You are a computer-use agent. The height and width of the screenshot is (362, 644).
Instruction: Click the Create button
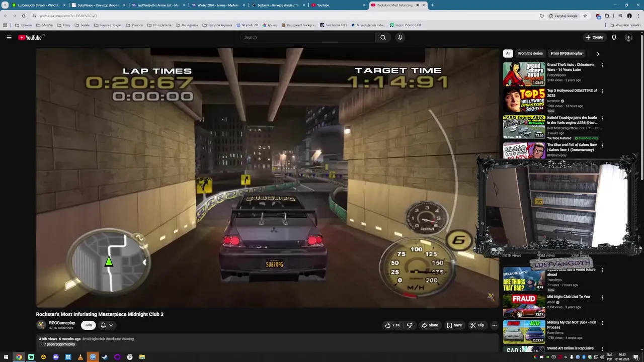[594, 37]
